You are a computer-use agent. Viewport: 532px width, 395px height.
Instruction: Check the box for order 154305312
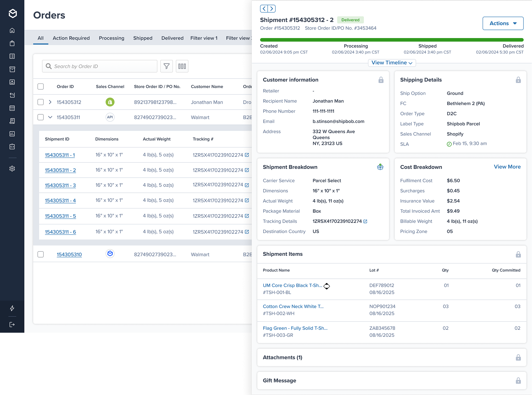[41, 102]
